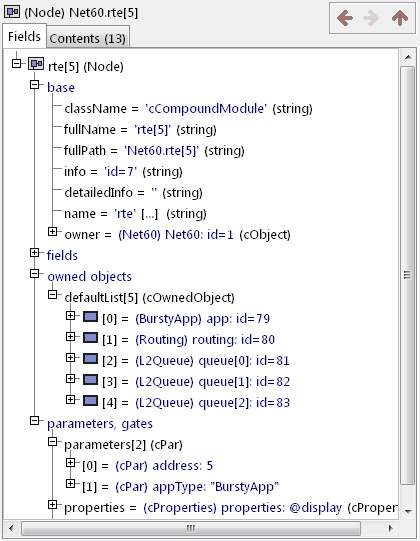Click the 'parameters, gates' label

click(x=100, y=424)
